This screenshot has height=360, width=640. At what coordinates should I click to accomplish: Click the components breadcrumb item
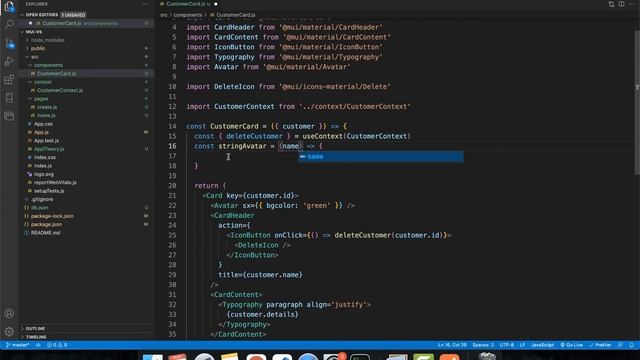187,15
